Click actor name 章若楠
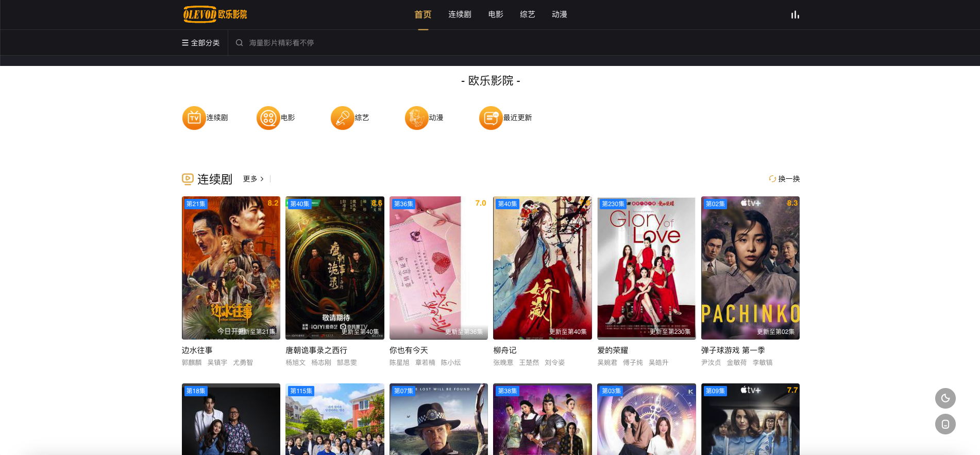The width and height of the screenshot is (980, 455). tap(425, 363)
